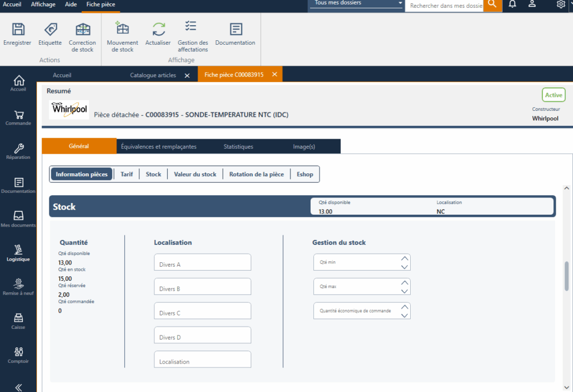Select Correction de stock in ribbon

point(82,30)
